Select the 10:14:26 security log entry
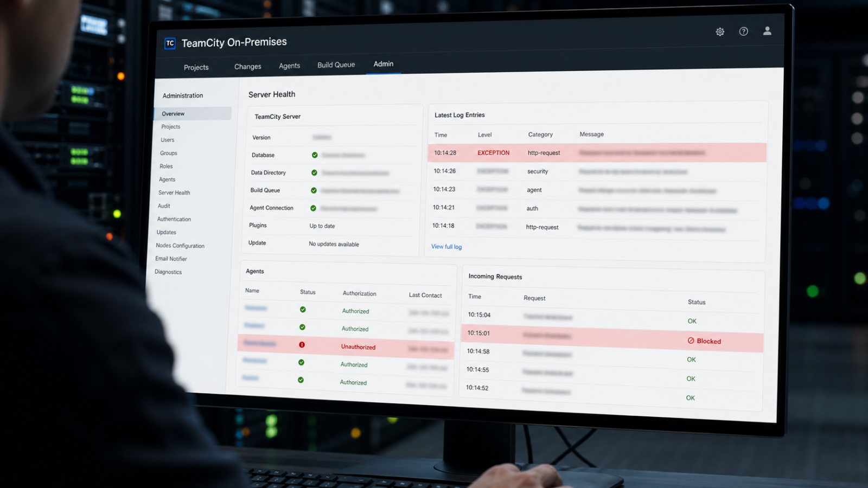 point(596,171)
